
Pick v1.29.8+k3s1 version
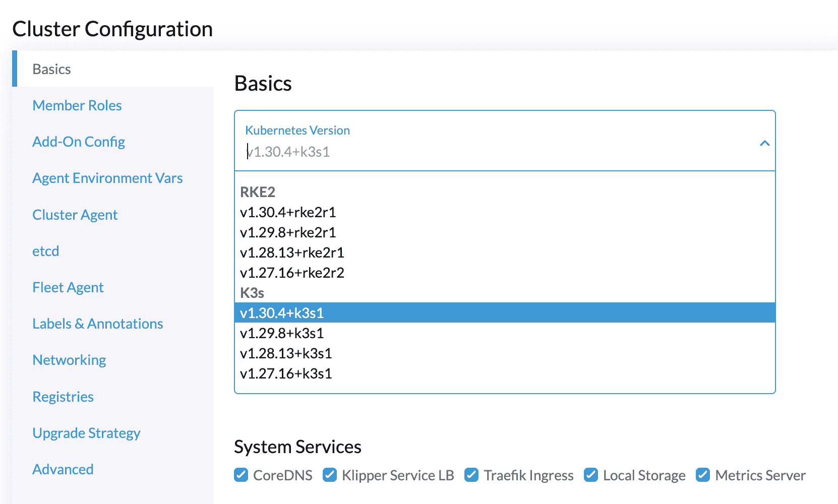pos(505,333)
